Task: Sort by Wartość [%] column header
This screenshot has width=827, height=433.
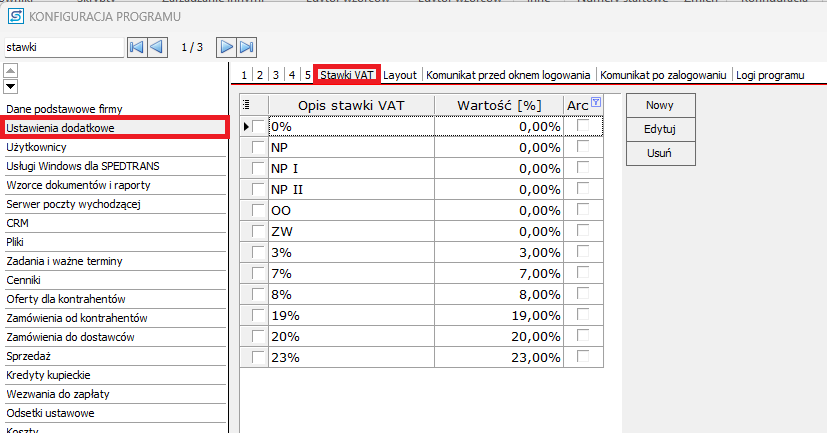Action: click(499, 105)
